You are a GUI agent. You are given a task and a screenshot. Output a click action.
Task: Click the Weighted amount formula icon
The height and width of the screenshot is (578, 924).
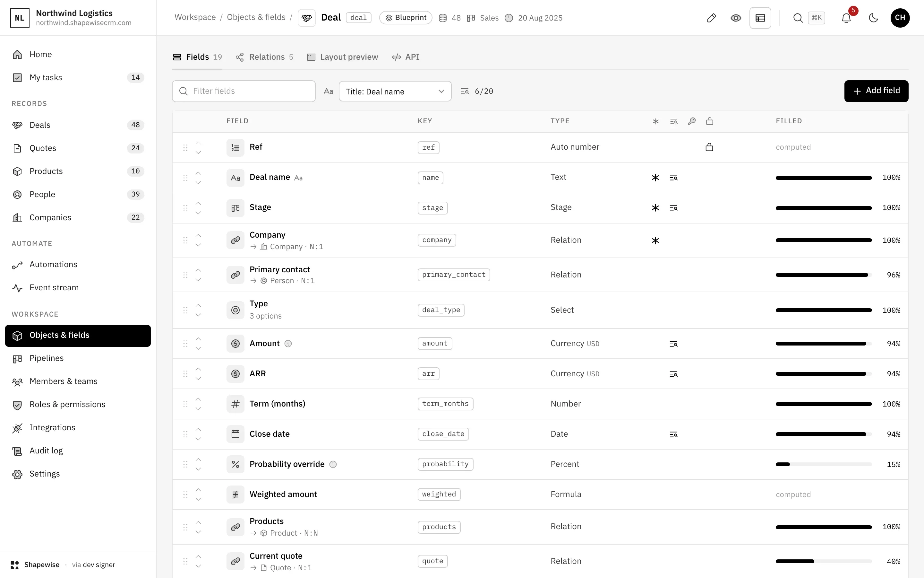click(235, 495)
